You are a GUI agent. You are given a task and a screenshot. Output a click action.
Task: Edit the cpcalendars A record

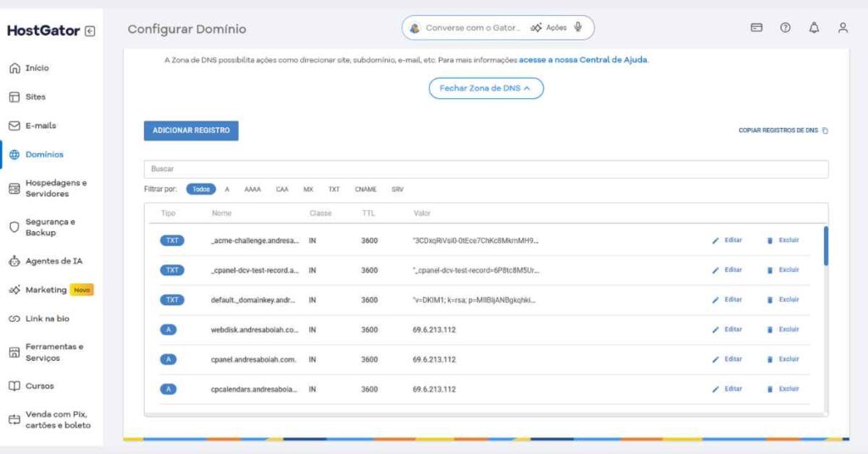click(x=727, y=390)
